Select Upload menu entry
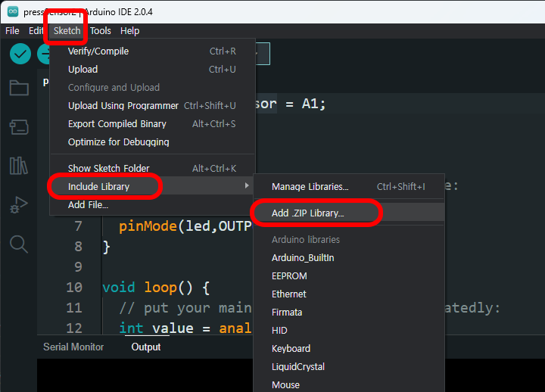Viewport: 545px width, 392px height. [x=152, y=69]
